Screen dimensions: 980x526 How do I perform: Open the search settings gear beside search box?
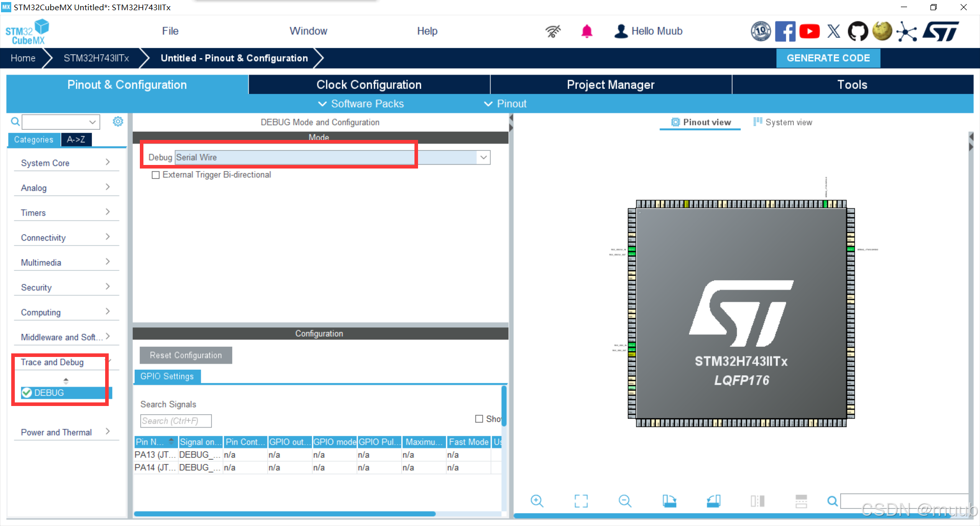pyautogui.click(x=118, y=122)
